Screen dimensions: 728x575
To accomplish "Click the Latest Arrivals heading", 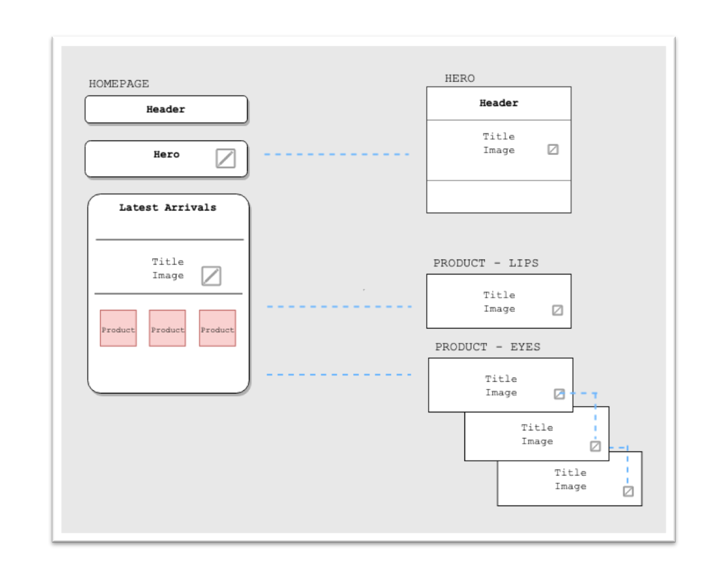I will pyautogui.click(x=167, y=208).
